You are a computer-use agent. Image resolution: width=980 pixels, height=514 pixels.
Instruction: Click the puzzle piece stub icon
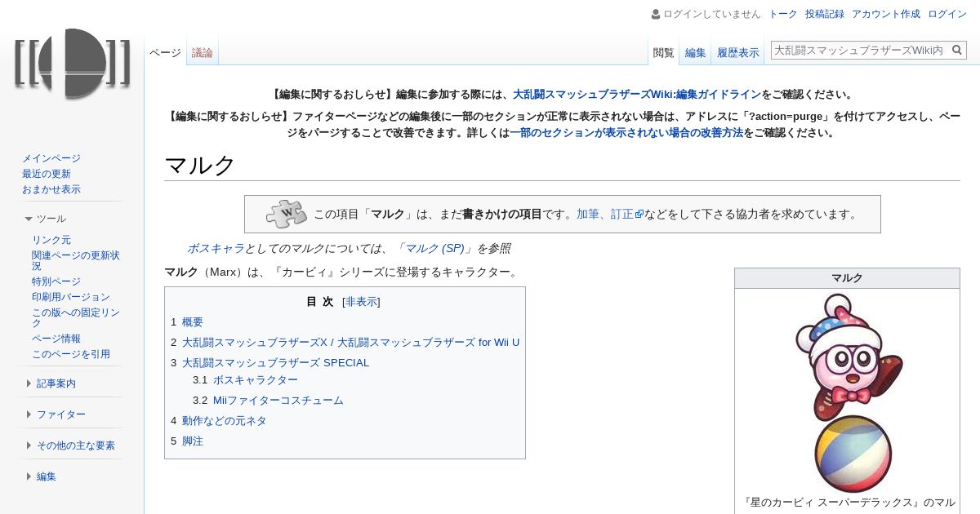[286, 214]
